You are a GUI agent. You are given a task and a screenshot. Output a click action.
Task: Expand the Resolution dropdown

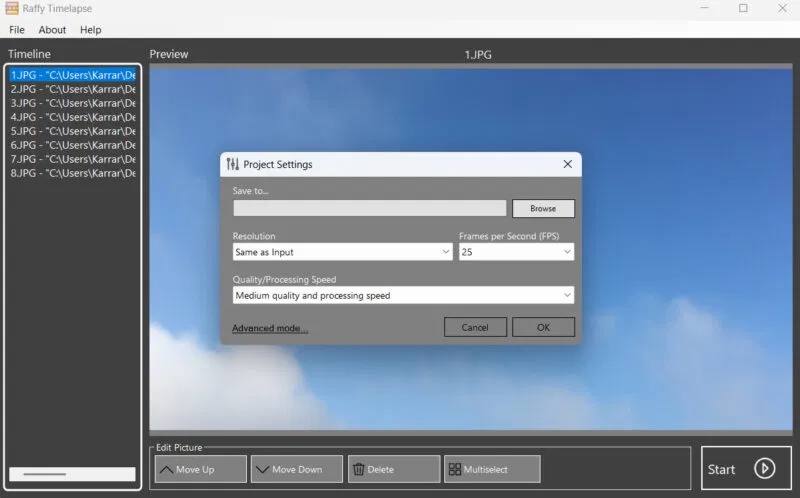pos(445,253)
